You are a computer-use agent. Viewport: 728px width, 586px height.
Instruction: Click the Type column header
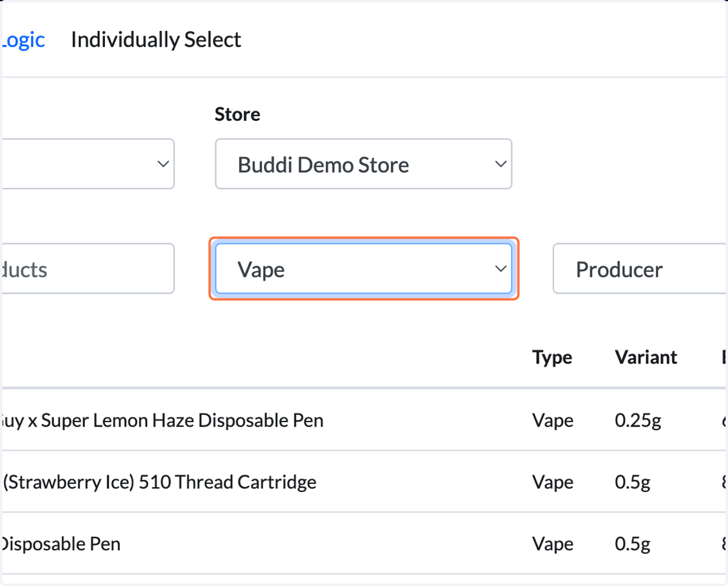pos(552,357)
